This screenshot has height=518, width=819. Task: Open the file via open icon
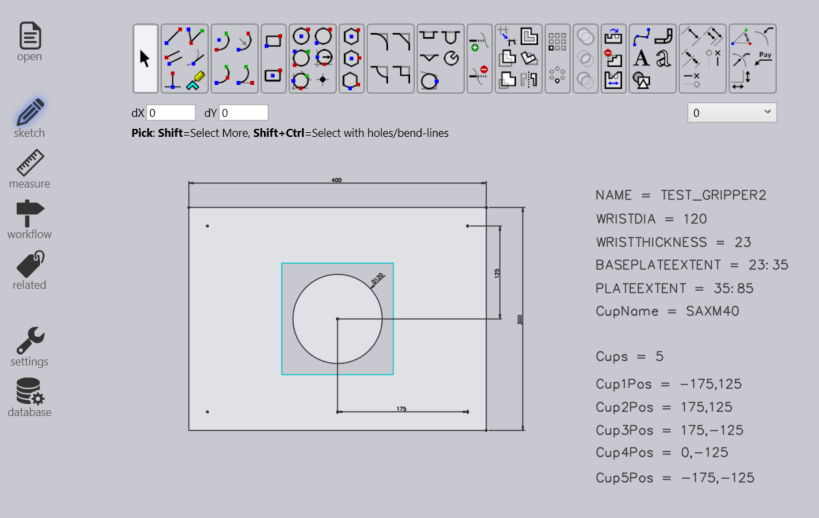tap(30, 42)
